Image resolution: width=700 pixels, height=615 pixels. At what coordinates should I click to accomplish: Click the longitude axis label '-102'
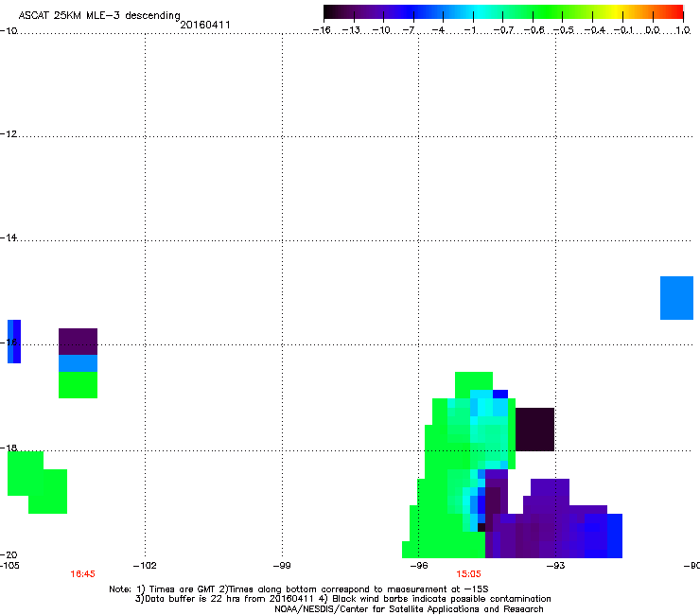[145, 566]
